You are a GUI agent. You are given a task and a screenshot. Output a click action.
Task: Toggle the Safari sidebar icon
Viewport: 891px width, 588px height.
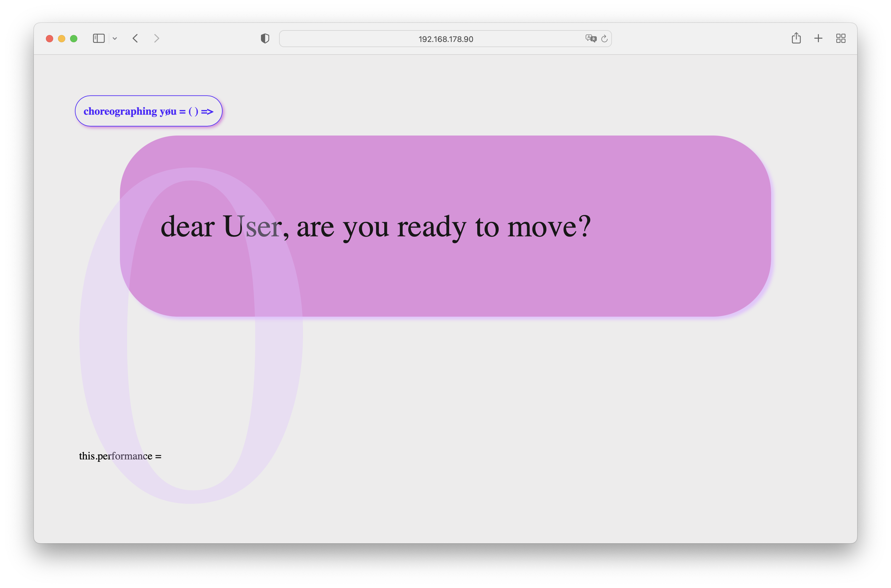click(x=99, y=38)
